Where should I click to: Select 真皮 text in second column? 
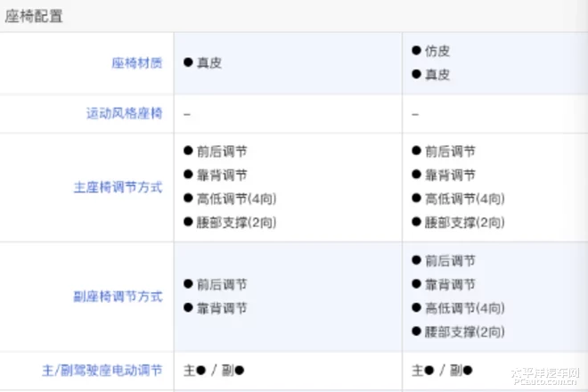(437, 75)
